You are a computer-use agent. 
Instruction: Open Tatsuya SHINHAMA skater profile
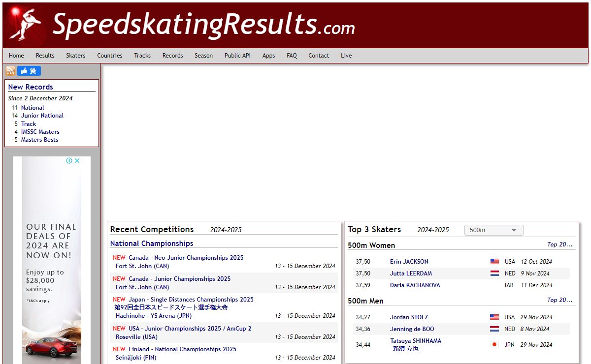tap(416, 341)
